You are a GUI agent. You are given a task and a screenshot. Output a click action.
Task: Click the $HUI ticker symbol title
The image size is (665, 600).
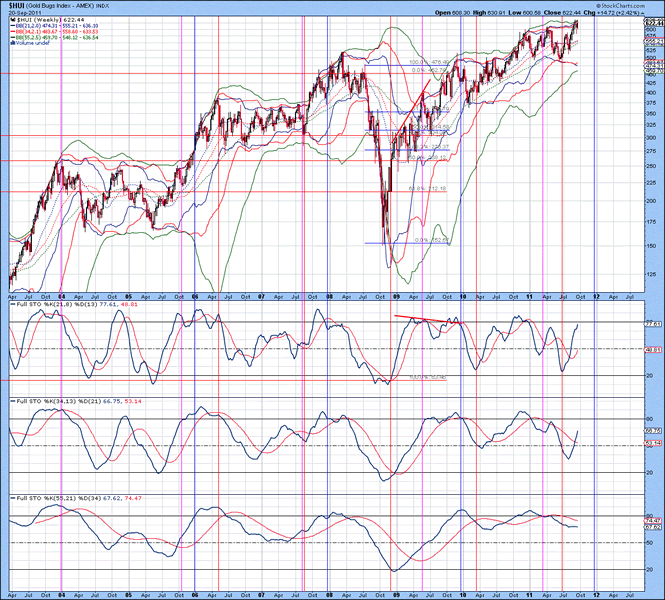coord(19,6)
